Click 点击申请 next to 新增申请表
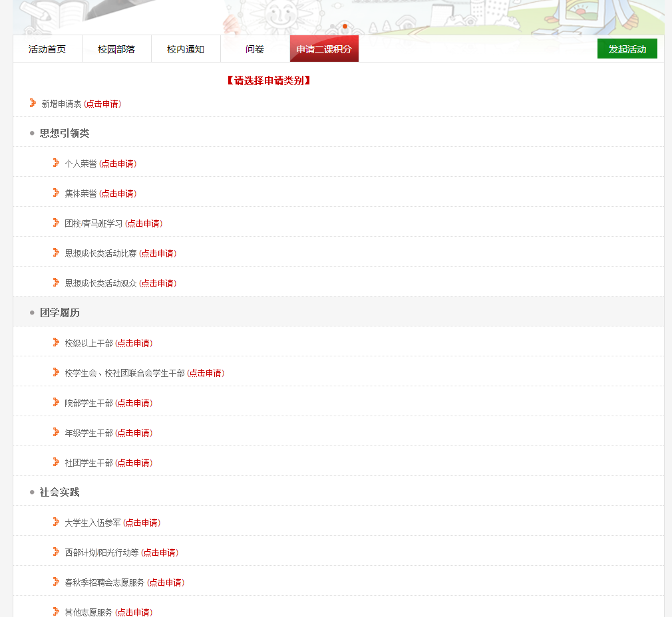Viewport: 672px width, 617px height. 102,104
